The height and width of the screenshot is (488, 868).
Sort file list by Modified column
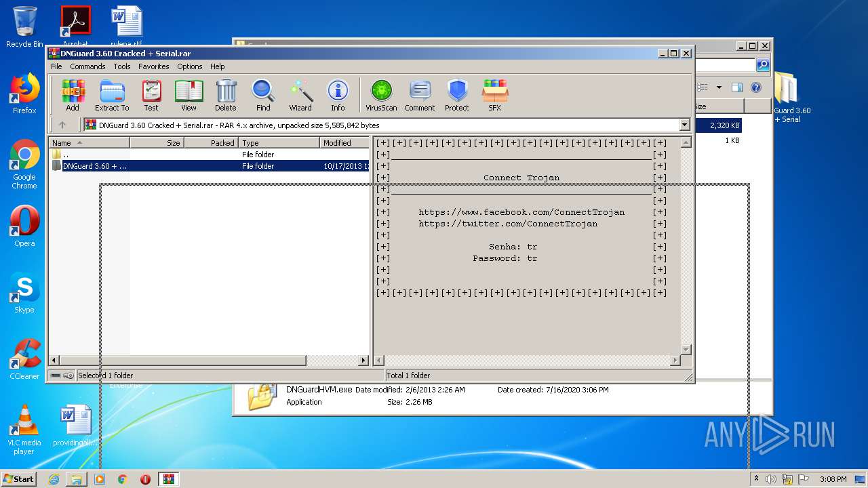pyautogui.click(x=345, y=143)
